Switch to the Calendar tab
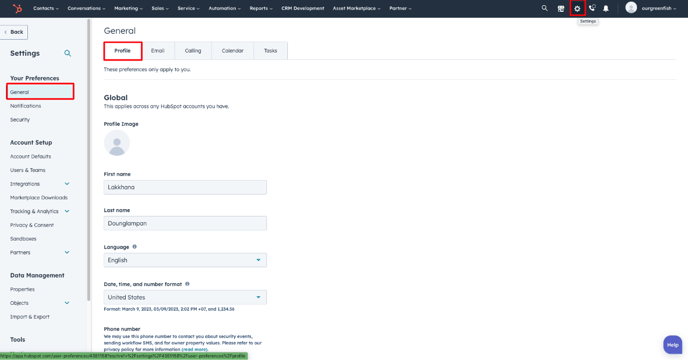 click(x=233, y=51)
